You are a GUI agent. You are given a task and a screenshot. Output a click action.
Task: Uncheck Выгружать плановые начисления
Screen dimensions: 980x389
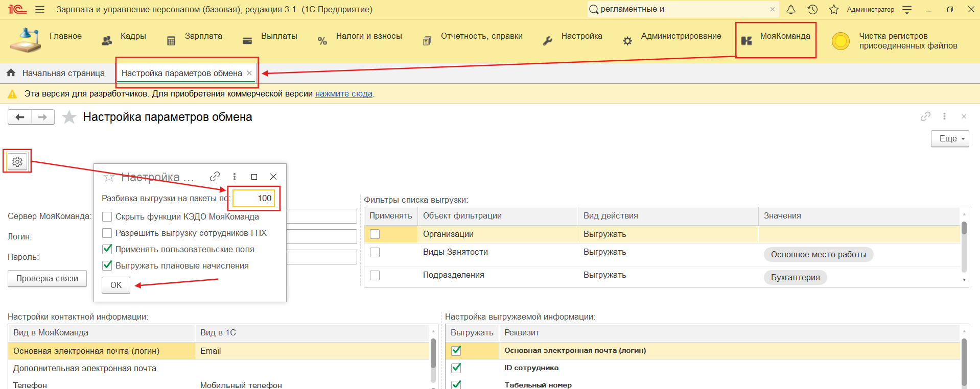click(x=107, y=266)
